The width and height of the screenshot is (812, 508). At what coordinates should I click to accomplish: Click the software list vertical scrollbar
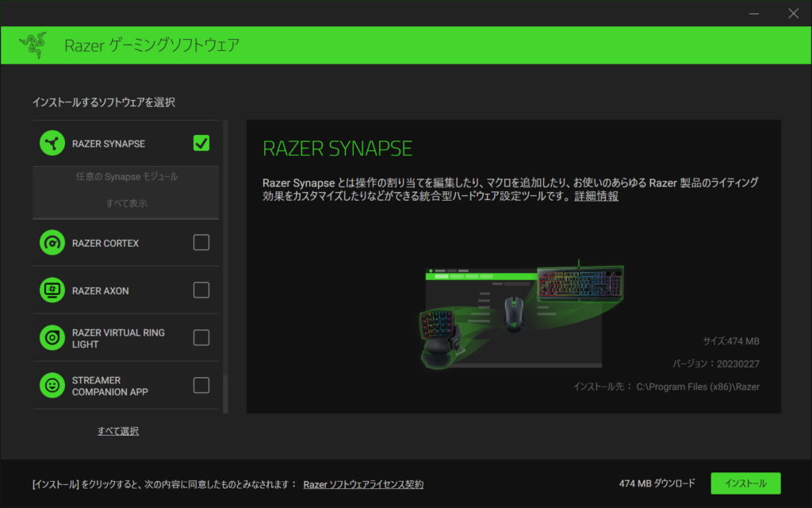225,262
